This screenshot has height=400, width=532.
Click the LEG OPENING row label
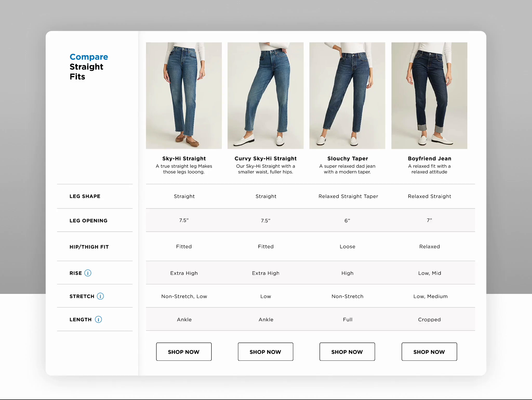88,221
